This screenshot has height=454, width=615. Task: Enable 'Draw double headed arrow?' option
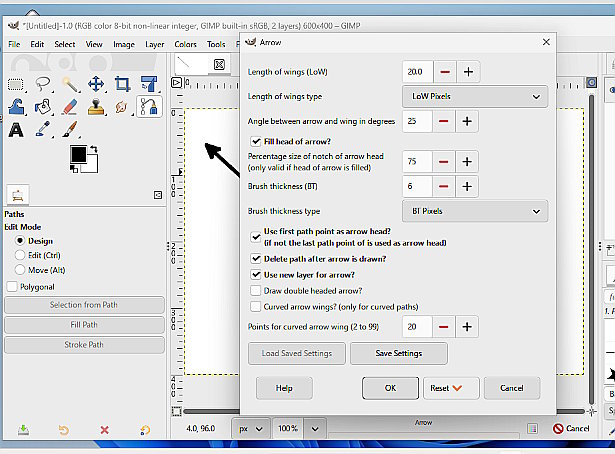coord(256,290)
